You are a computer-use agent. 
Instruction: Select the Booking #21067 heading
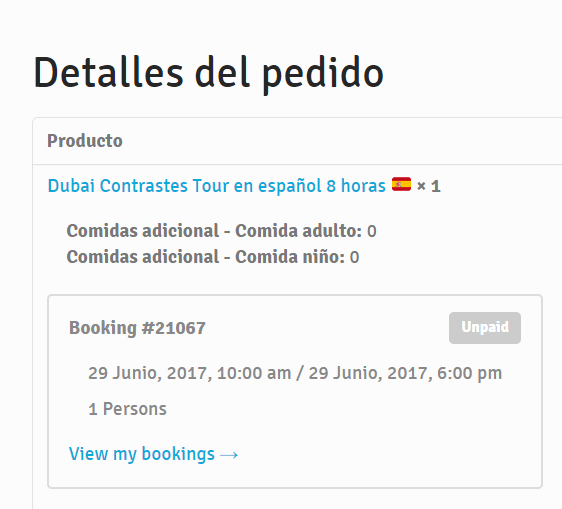(x=137, y=328)
